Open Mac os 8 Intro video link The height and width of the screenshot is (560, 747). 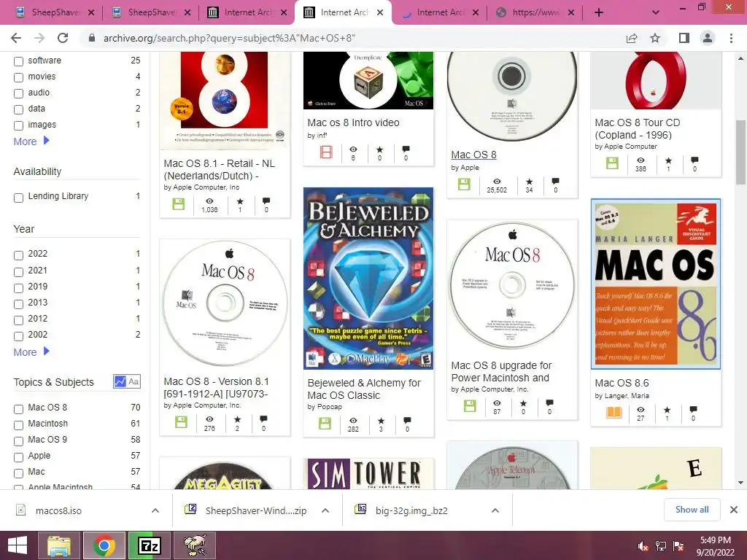(x=353, y=122)
